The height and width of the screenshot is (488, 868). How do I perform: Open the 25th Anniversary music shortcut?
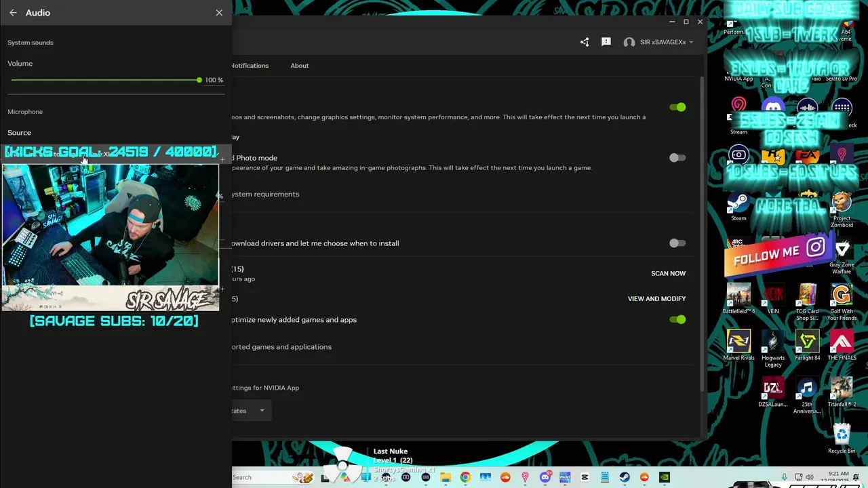(807, 395)
